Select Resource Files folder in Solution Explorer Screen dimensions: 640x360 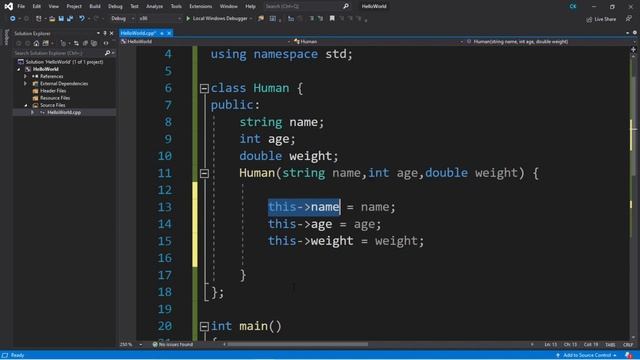(x=55, y=98)
